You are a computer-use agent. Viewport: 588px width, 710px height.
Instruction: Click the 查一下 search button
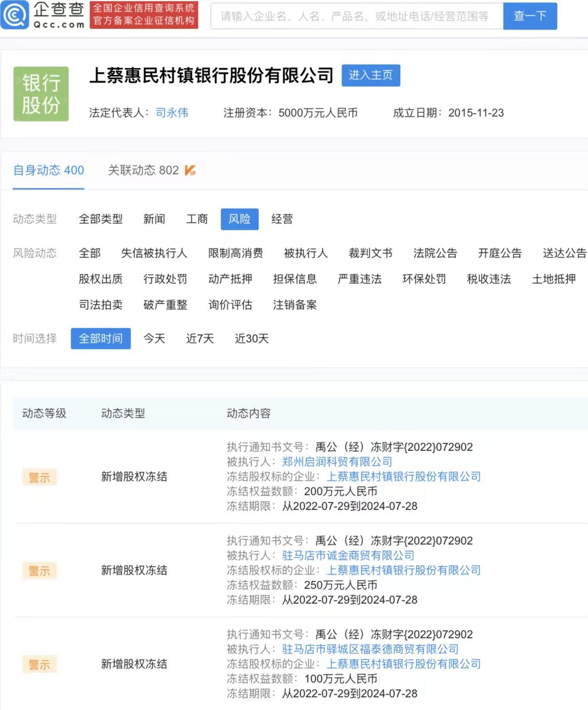[x=530, y=16]
